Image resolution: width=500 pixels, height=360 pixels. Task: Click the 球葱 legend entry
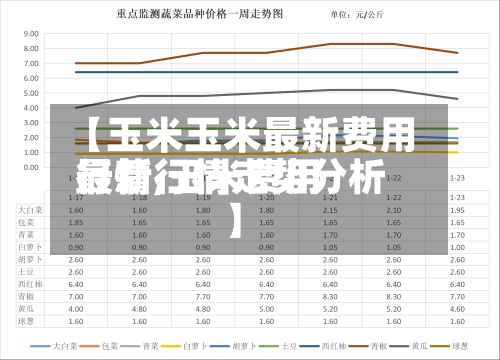(x=449, y=346)
